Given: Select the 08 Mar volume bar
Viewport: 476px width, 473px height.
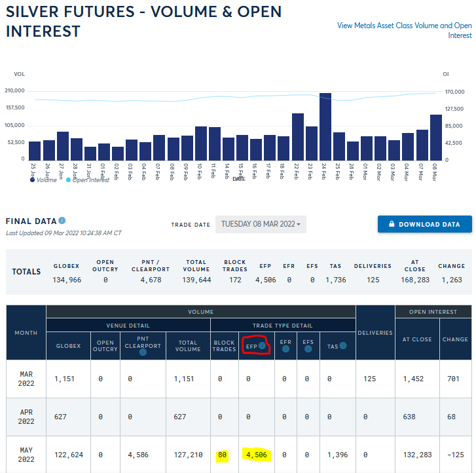Looking at the screenshot, I should tap(435, 138).
